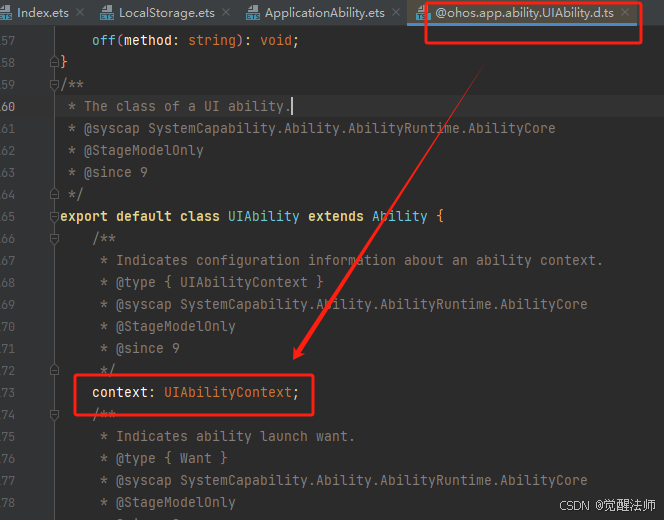Screen dimensions: 664x520
Task: Click the export keyword on line 65
Action: 84,216
